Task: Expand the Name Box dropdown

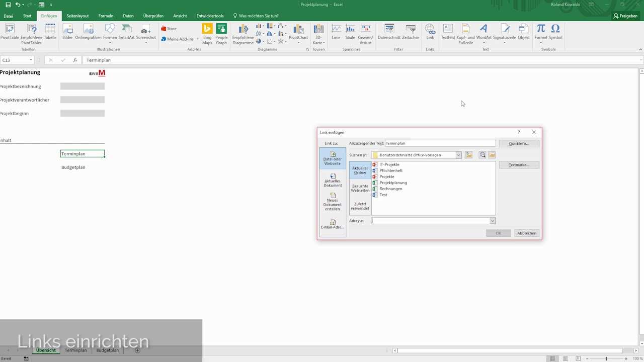Action: point(31,60)
